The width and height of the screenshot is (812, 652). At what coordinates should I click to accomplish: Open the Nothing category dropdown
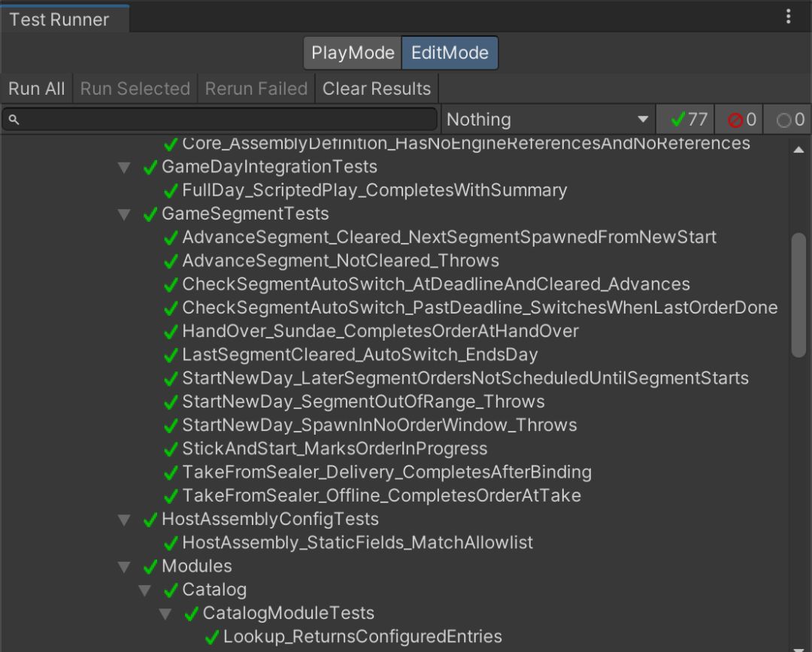548,120
